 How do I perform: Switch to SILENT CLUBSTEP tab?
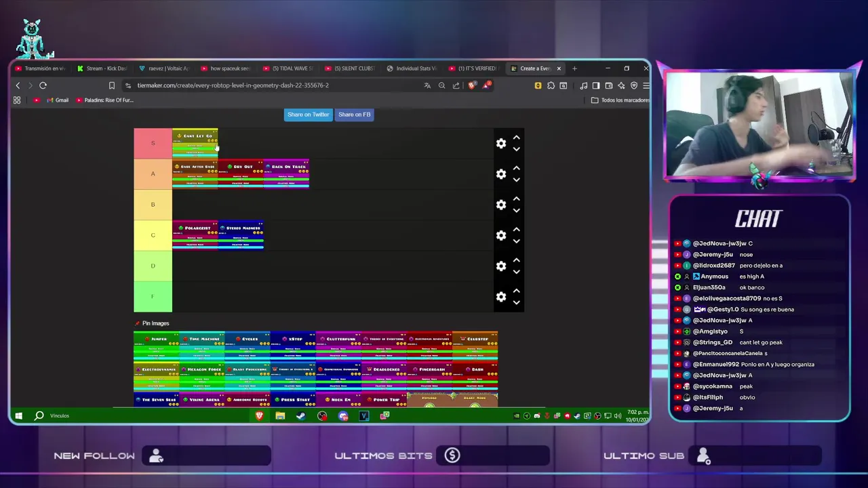[x=350, y=68]
